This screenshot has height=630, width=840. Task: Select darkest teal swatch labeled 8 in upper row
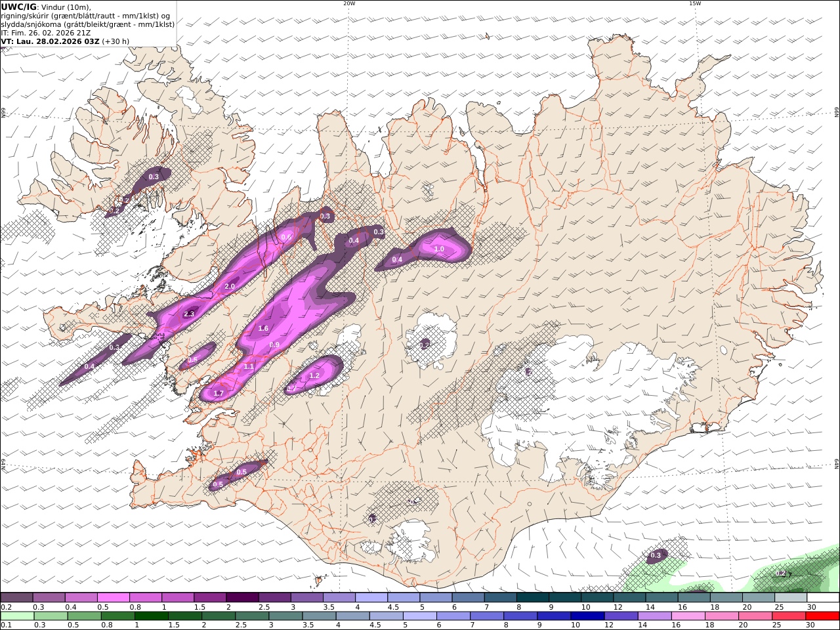(532, 598)
